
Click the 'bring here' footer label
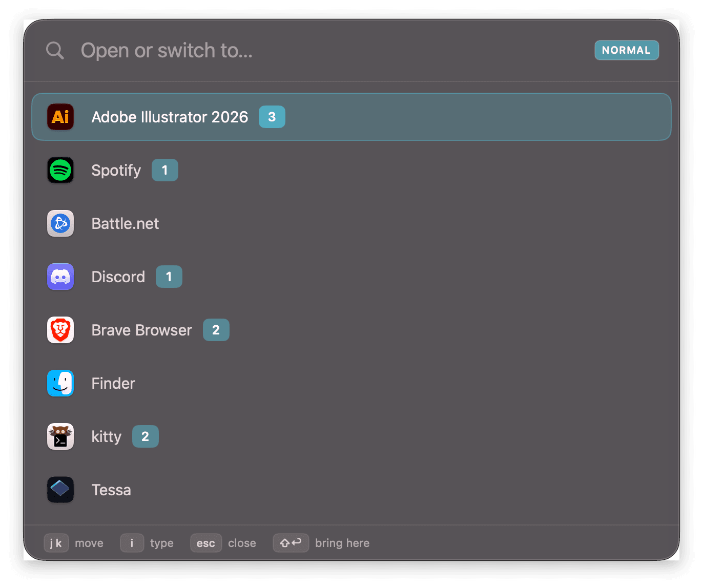point(342,543)
